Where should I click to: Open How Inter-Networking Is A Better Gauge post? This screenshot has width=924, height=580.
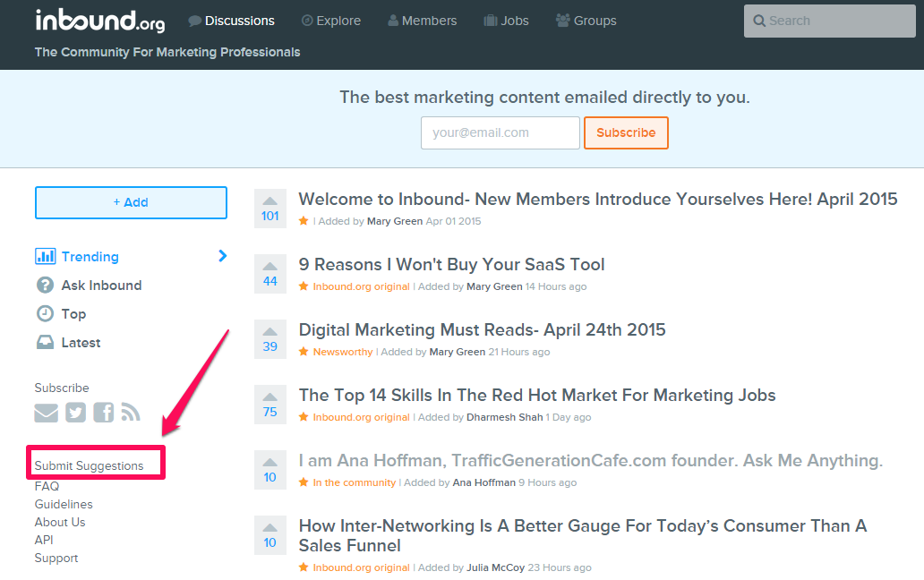pyautogui.click(x=582, y=535)
